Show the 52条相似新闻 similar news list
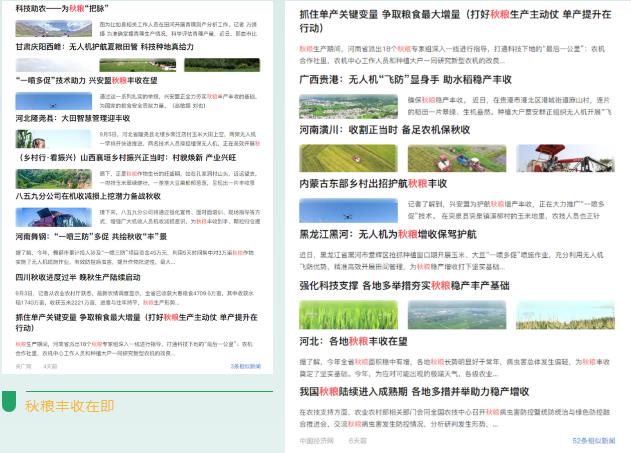The height and width of the screenshot is (453, 631). tap(593, 440)
